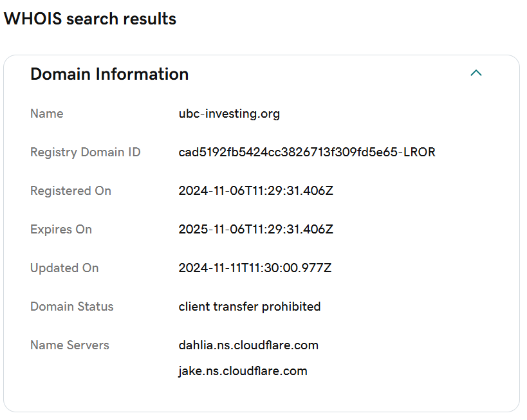The height and width of the screenshot is (420, 527).
Task: Click the Expires On date value
Action: tap(255, 229)
